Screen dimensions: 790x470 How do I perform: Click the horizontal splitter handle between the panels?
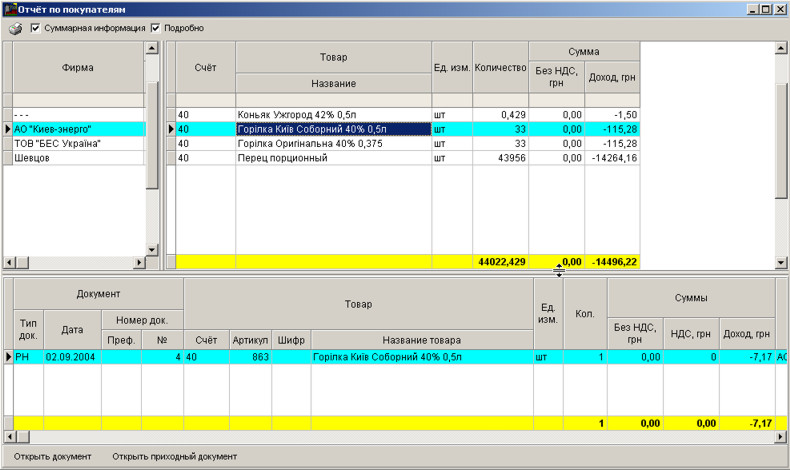tap(559, 271)
